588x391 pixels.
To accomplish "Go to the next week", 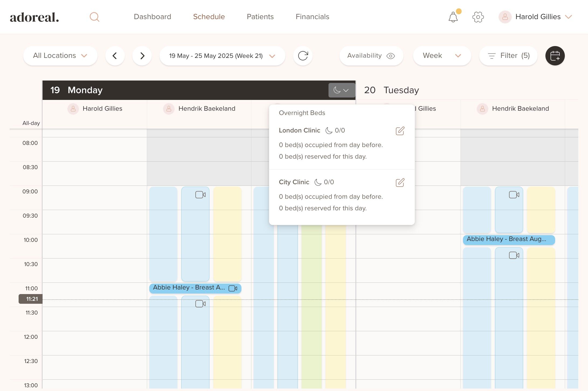I will pyautogui.click(x=142, y=56).
